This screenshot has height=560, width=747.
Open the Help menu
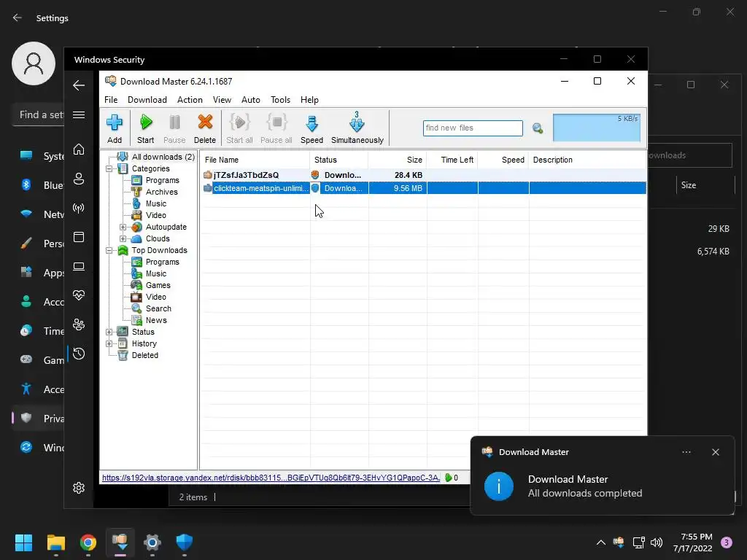click(309, 99)
